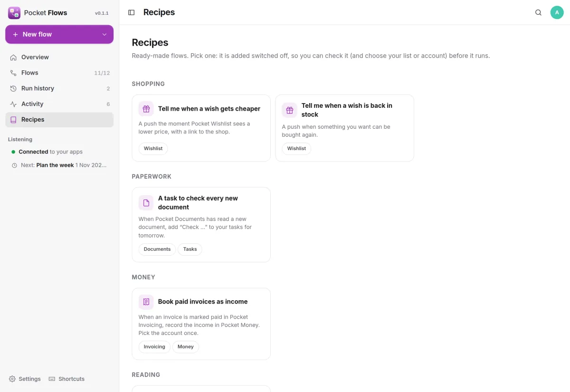Click the Wishlist tag on the cheaper wish recipe
Viewport: 570px width, 392px height.
[x=153, y=149]
